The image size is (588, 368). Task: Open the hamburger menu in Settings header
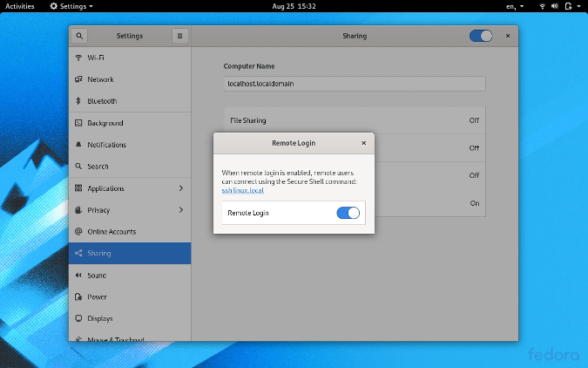pyautogui.click(x=179, y=37)
